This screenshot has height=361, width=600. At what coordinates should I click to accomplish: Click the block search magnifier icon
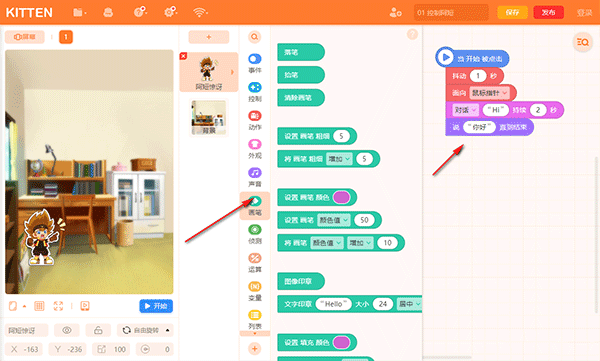[x=254, y=37]
